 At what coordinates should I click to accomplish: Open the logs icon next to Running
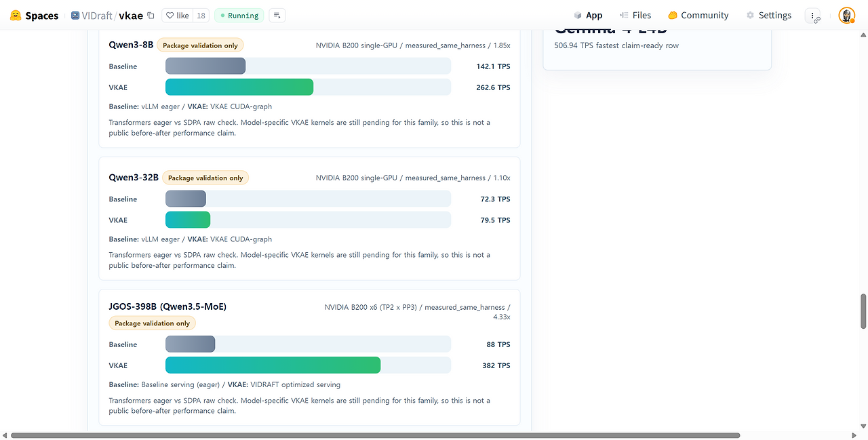point(277,16)
